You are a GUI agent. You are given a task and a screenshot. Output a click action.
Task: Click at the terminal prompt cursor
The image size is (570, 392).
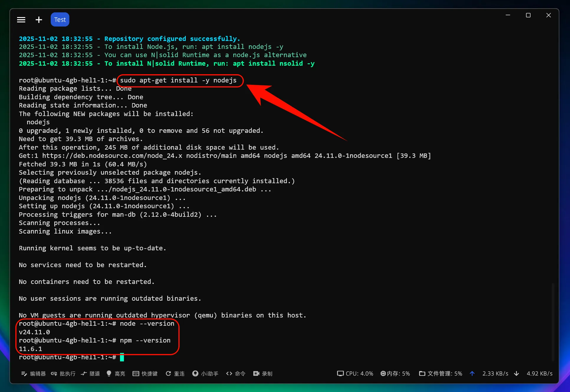tap(122, 357)
